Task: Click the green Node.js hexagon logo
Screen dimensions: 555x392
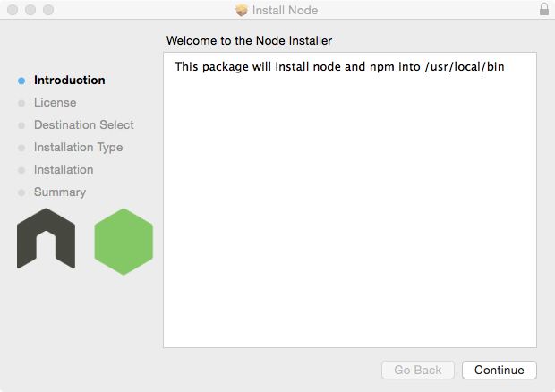Action: click(x=124, y=241)
